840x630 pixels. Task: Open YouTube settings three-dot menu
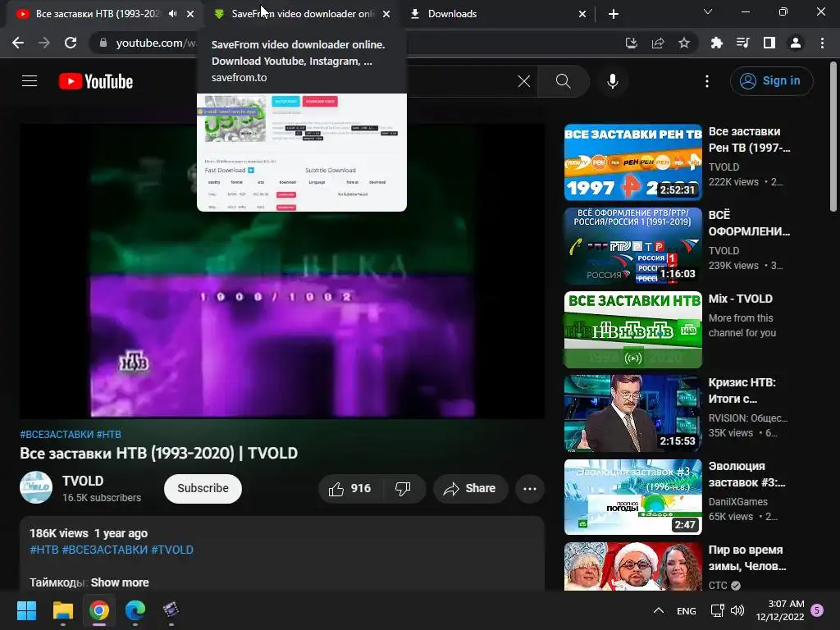707,81
